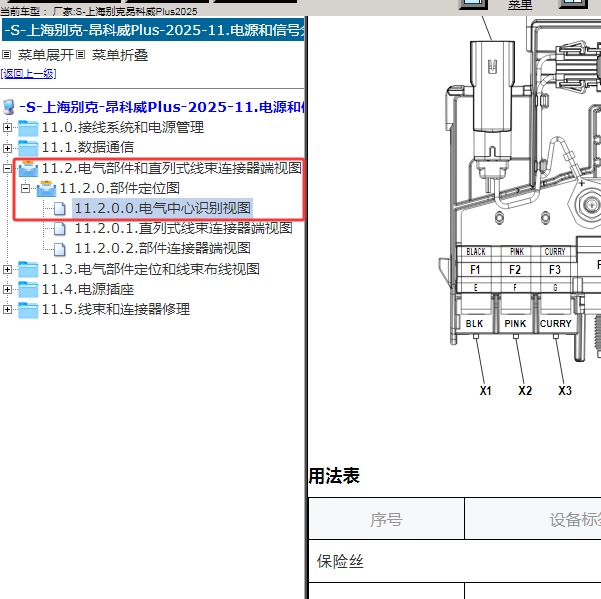Click the computer icon beside the root tree title

coord(8,107)
